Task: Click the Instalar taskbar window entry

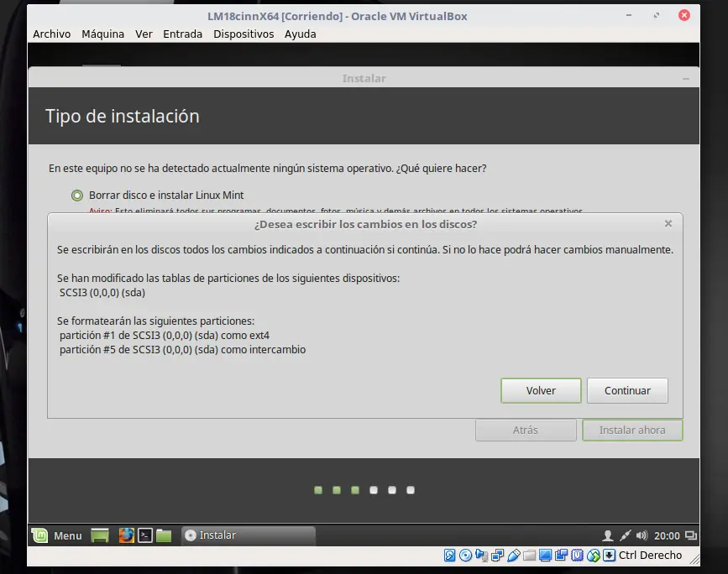Action: [249, 535]
